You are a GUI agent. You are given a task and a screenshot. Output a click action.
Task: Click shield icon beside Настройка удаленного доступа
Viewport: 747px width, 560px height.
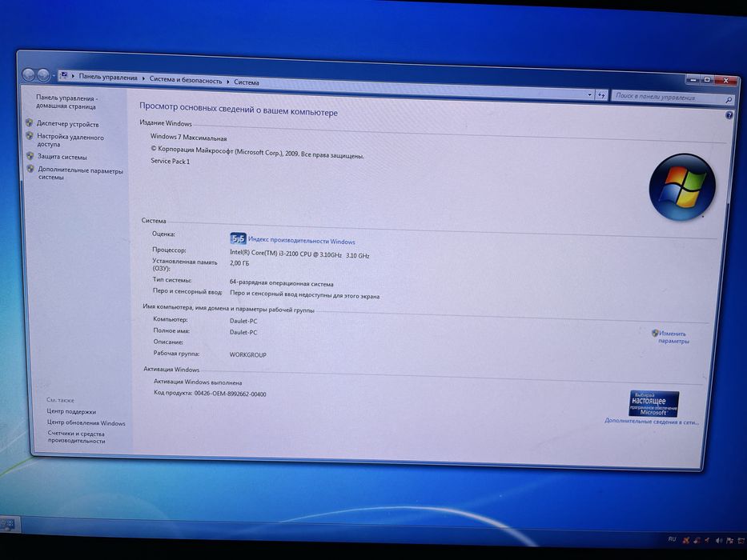click(x=30, y=136)
